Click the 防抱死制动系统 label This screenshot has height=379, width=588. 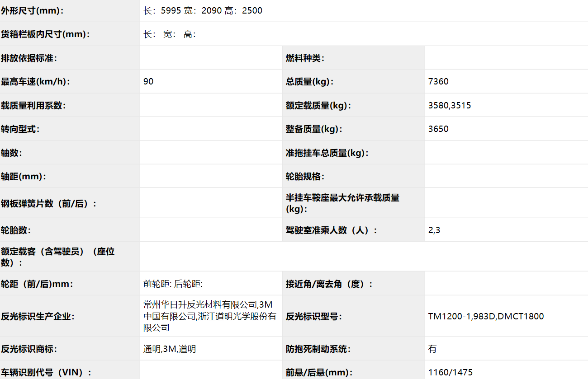coord(318,349)
